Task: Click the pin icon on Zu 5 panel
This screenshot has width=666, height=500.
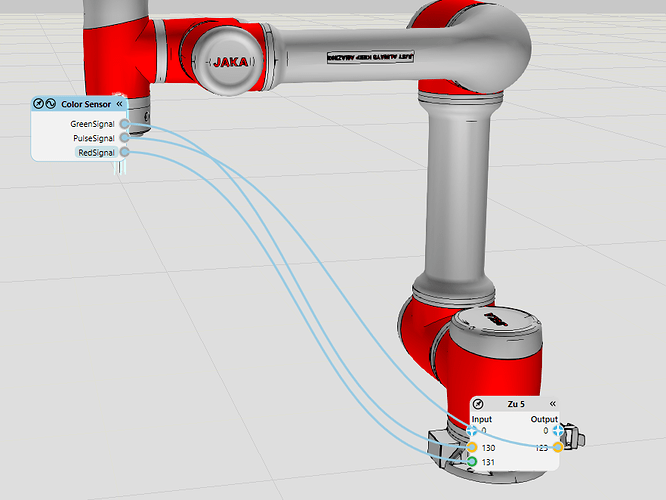Action: [x=478, y=404]
